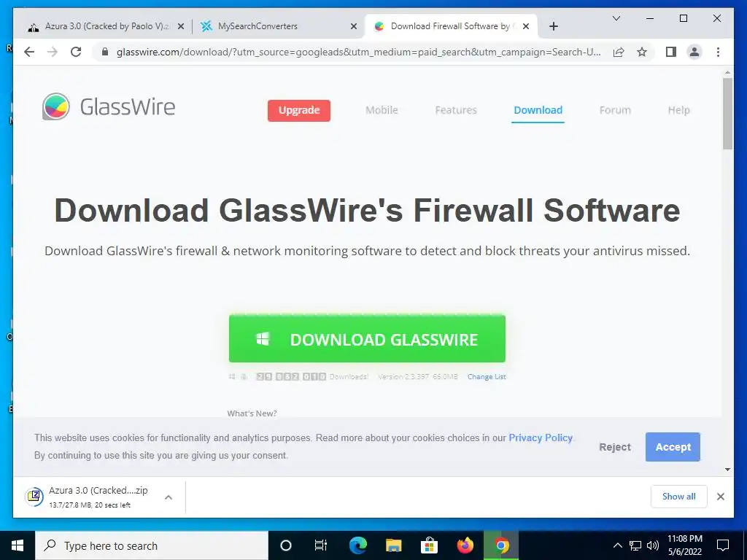Click the GlassWire logo

(109, 106)
